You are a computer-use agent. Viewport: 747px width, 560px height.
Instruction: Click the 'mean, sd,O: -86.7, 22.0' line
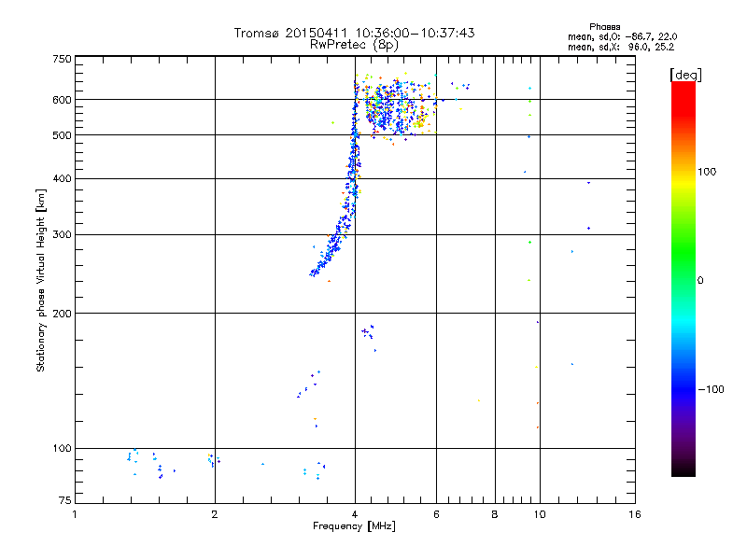pos(622,36)
